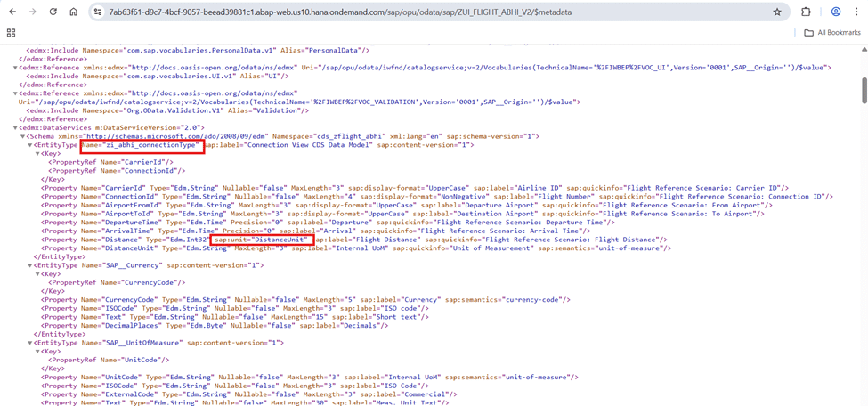
Task: Collapse the Key node containing CarrierId
Action: click(37, 154)
